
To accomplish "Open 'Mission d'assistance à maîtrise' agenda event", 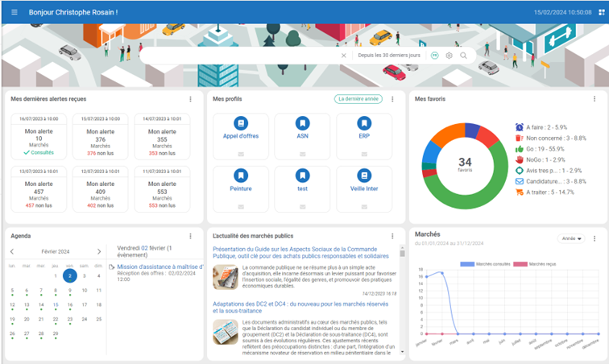I will point(159,267).
